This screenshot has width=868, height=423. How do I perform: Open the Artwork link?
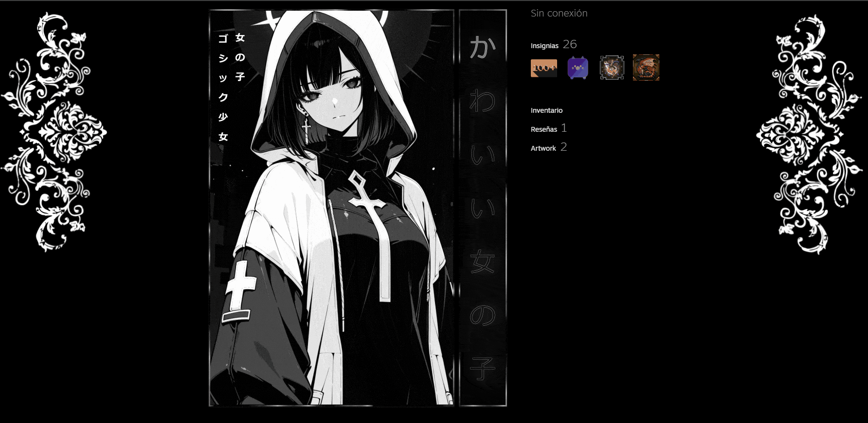(x=543, y=148)
